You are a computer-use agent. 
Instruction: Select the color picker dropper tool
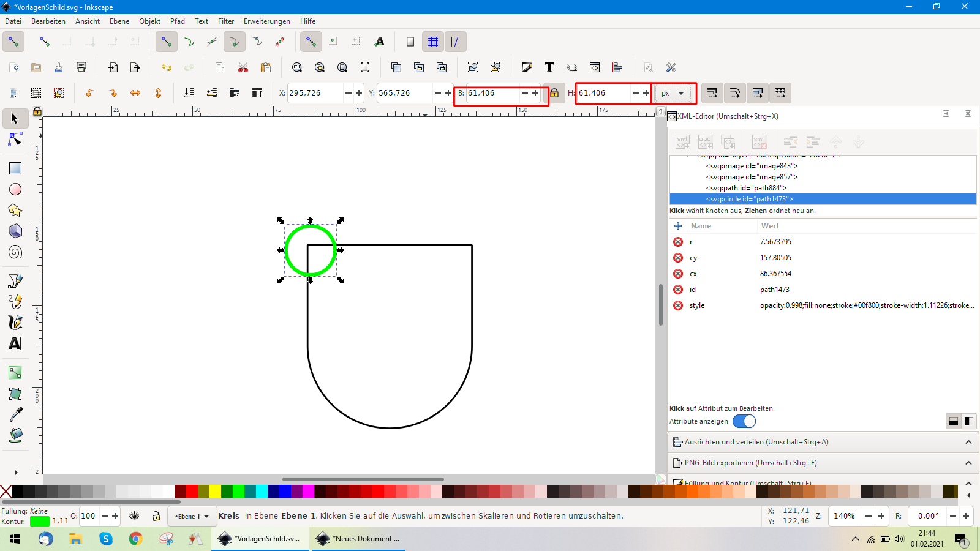(15, 414)
